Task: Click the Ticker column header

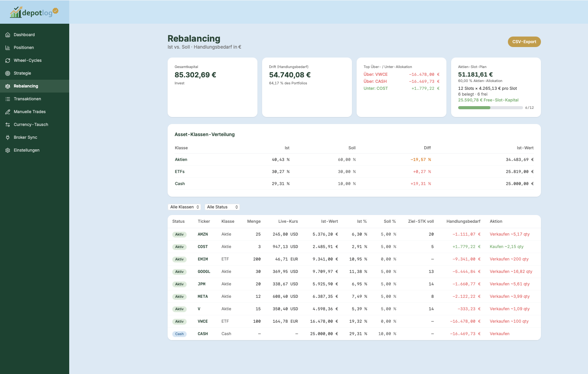Action: click(204, 221)
